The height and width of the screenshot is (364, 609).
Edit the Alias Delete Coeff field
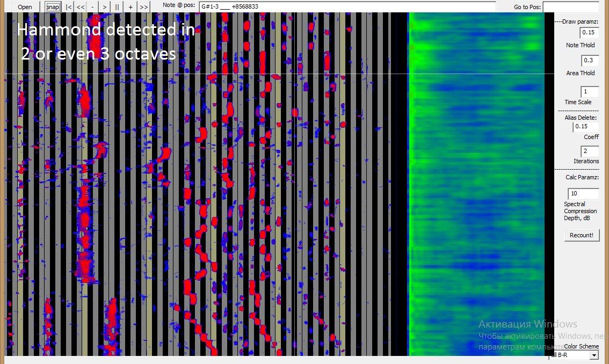pos(586,127)
